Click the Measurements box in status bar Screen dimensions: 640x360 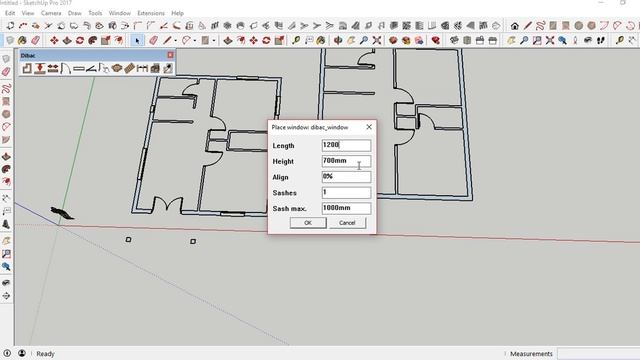(x=598, y=354)
